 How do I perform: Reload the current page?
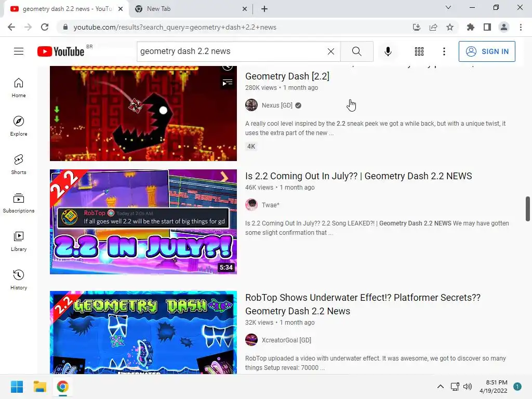pyautogui.click(x=45, y=27)
